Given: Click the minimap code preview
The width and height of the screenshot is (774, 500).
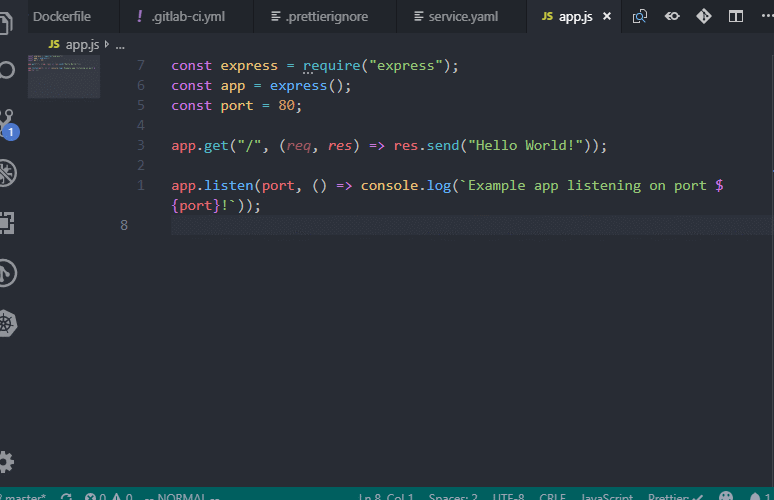Looking at the screenshot, I should click(64, 76).
